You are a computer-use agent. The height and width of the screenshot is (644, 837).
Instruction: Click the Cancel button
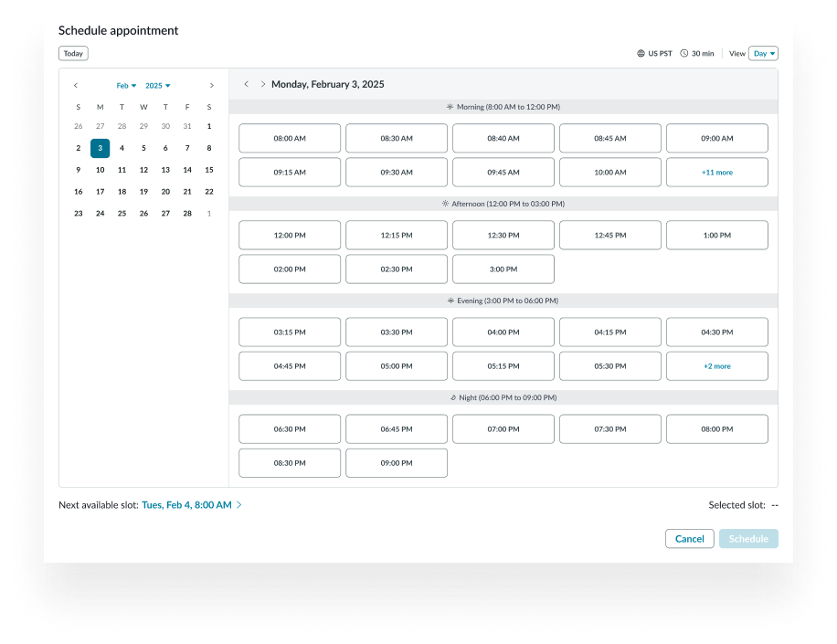tap(689, 538)
